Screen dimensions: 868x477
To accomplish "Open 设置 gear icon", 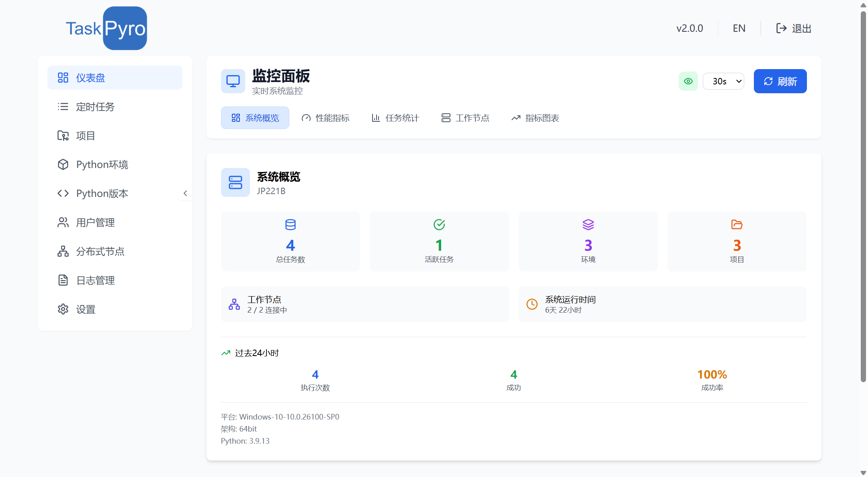I will point(63,309).
